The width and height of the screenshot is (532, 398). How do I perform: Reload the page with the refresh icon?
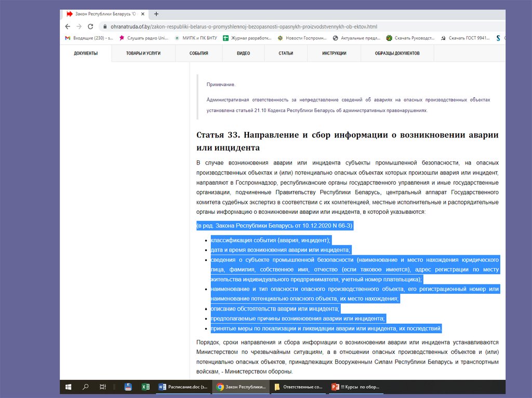pyautogui.click(x=90, y=26)
